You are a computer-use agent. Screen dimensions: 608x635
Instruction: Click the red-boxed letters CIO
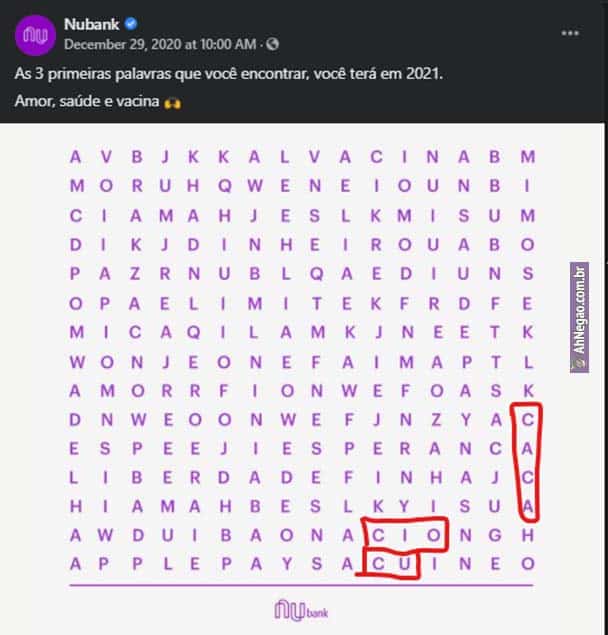404,535
